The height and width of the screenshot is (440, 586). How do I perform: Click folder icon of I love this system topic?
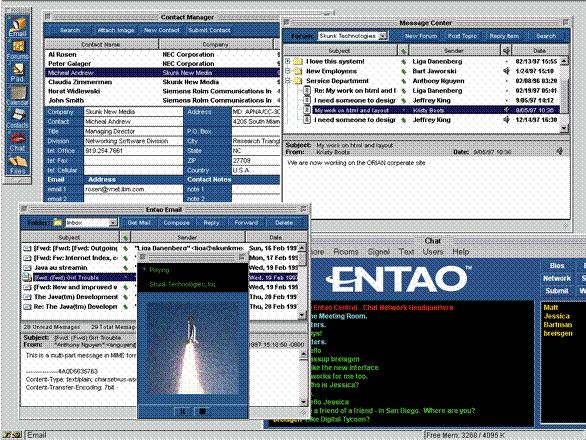pyautogui.click(x=298, y=61)
